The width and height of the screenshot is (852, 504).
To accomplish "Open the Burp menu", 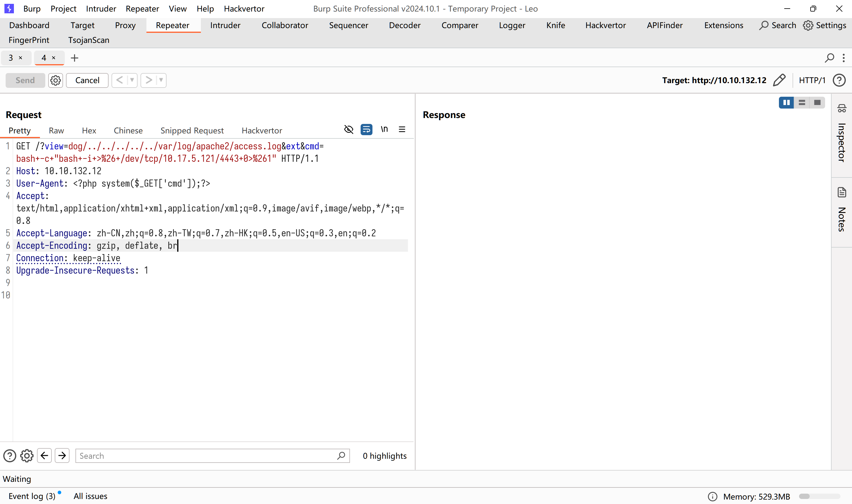I will coord(32,9).
